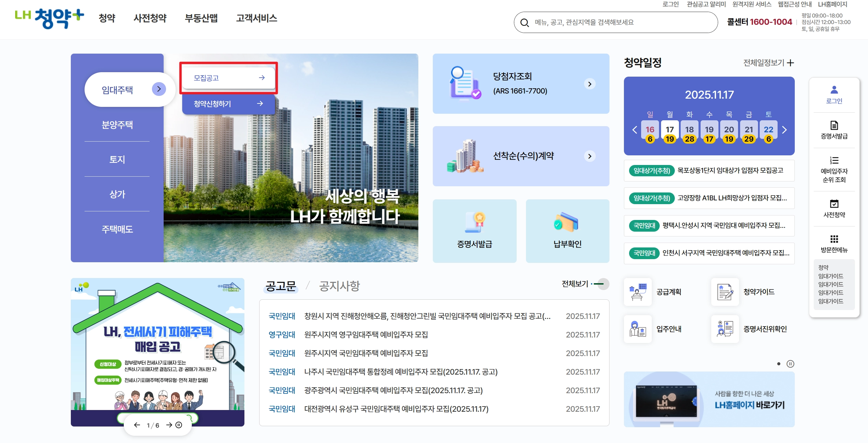Expand the 임대주택 category arrow
868x443 pixels.
click(x=158, y=89)
